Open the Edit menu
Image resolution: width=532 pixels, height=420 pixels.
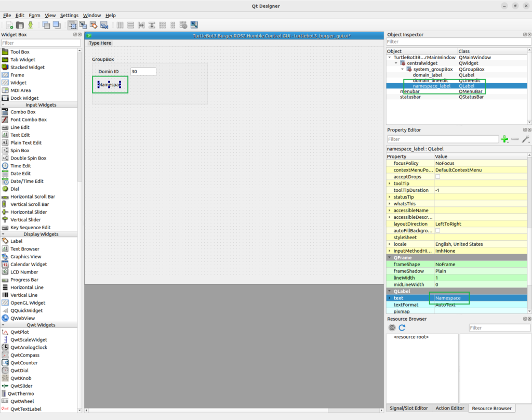(x=20, y=15)
